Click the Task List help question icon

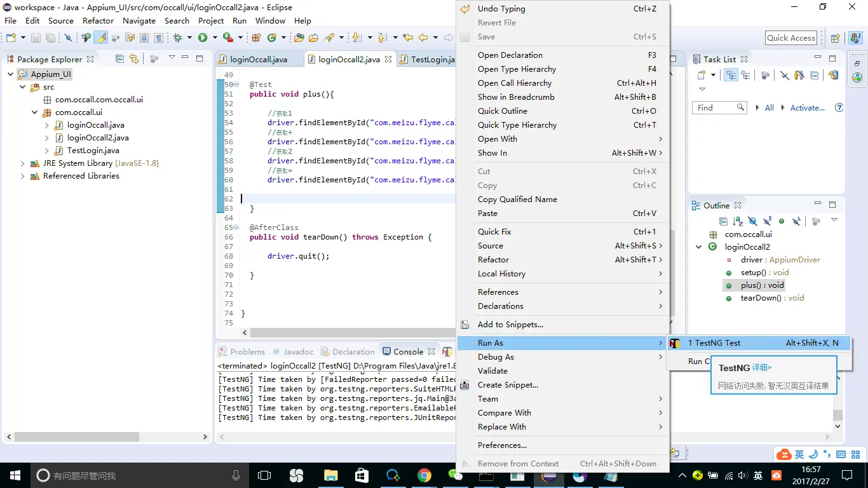[839, 108]
